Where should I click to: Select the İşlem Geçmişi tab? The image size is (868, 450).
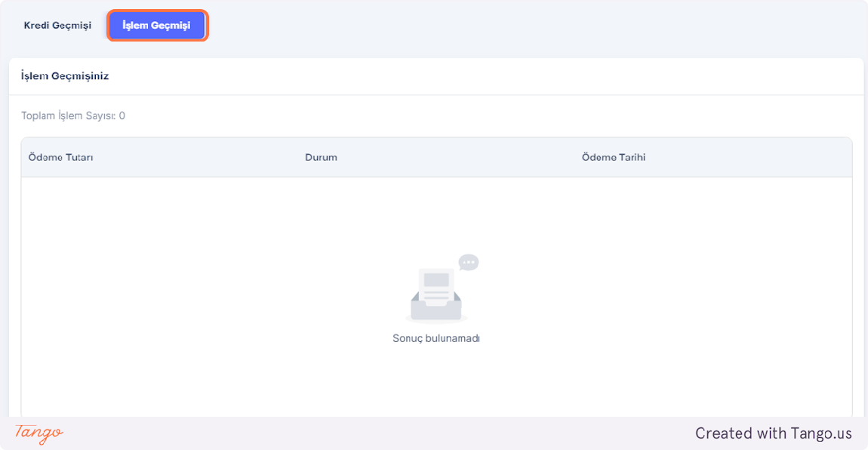[x=156, y=26]
